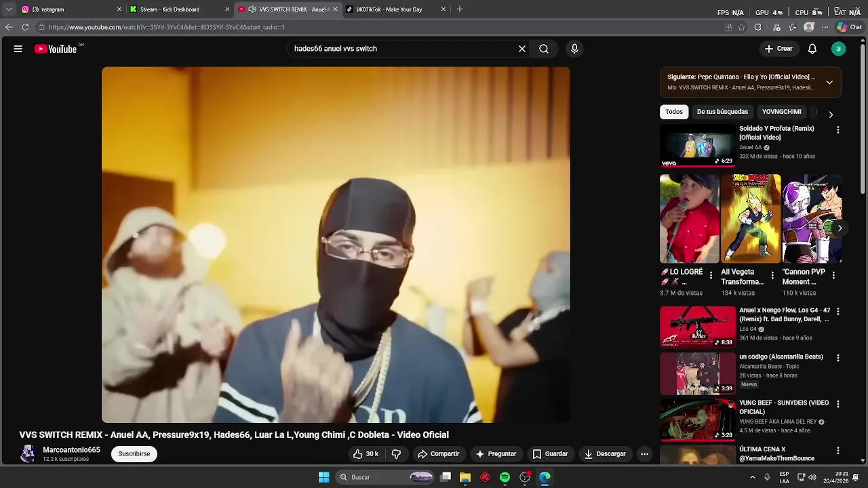The height and width of the screenshot is (488, 868).
Task: Show next shorts in the shelf carousel
Action: pos(840,228)
